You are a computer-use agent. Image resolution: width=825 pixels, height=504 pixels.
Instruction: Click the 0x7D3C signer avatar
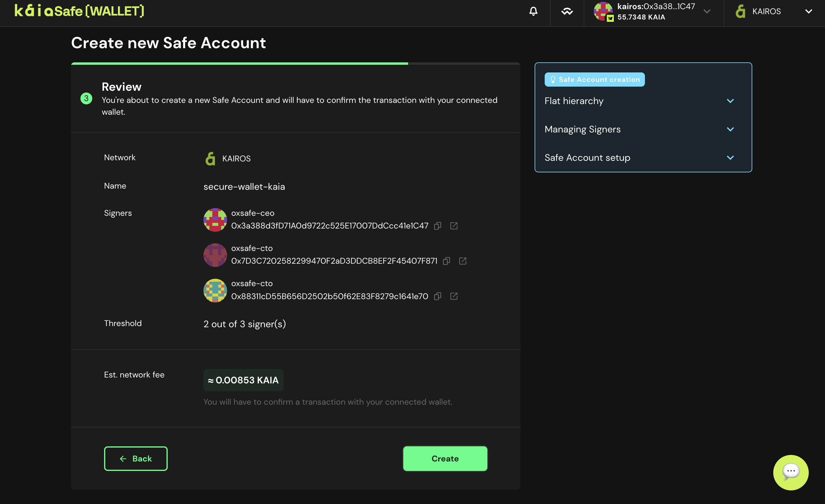point(215,255)
